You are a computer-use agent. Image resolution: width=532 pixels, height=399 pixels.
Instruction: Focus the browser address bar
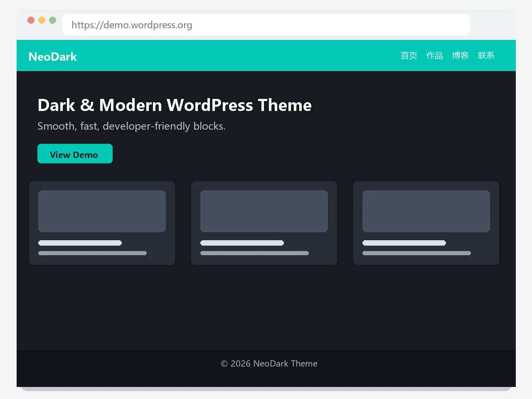tap(266, 25)
